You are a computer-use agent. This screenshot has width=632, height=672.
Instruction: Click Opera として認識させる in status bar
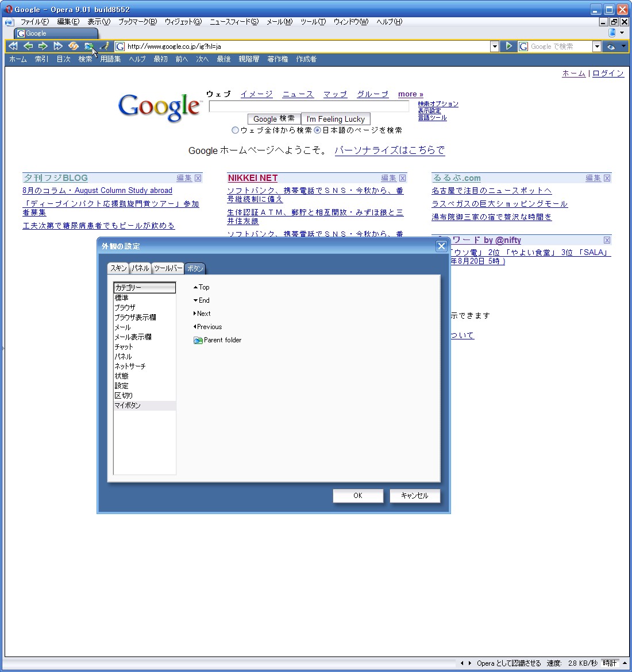(509, 663)
